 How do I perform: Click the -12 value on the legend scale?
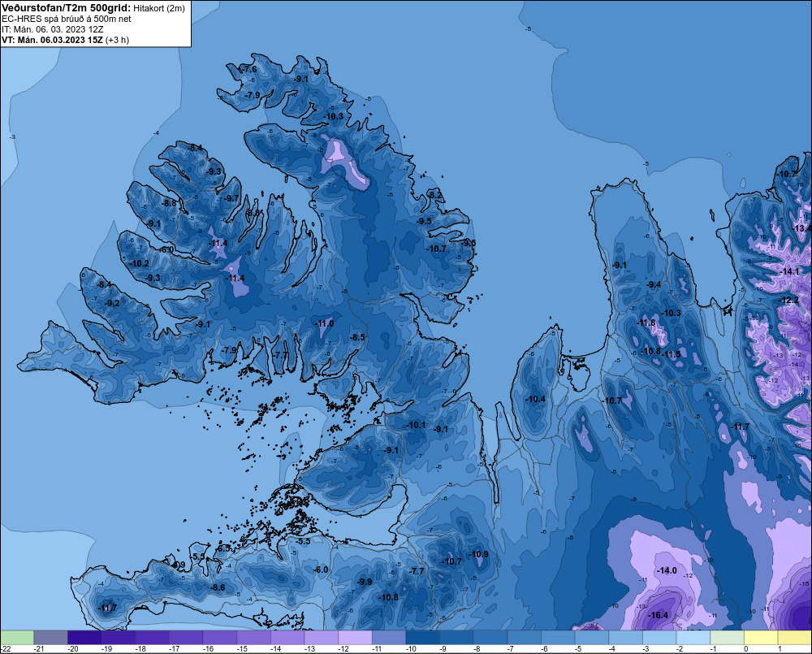pos(343,649)
